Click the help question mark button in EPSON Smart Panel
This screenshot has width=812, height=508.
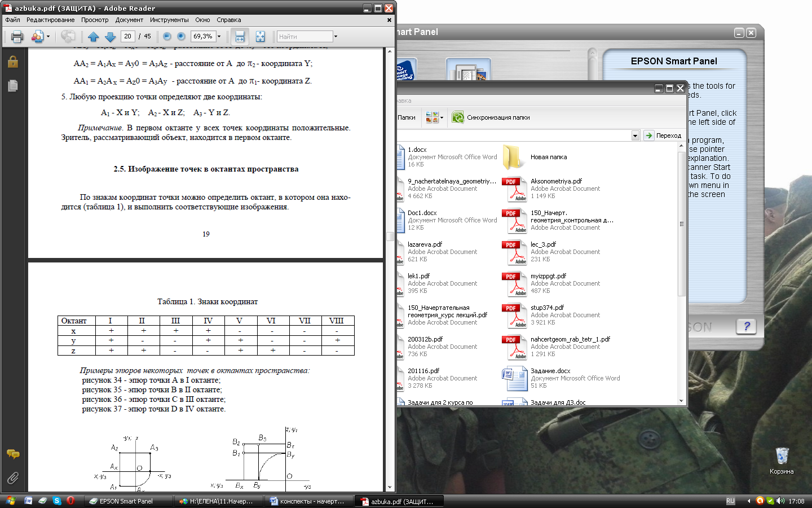coord(747,326)
